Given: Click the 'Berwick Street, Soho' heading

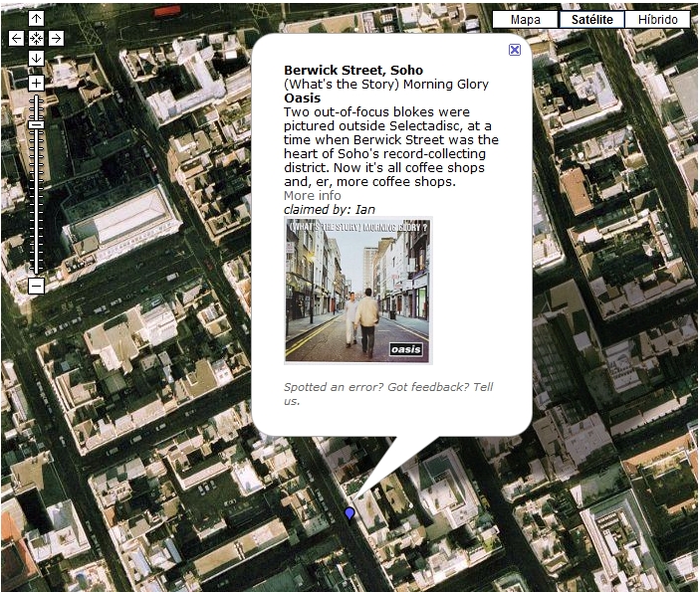Looking at the screenshot, I should pyautogui.click(x=353, y=70).
